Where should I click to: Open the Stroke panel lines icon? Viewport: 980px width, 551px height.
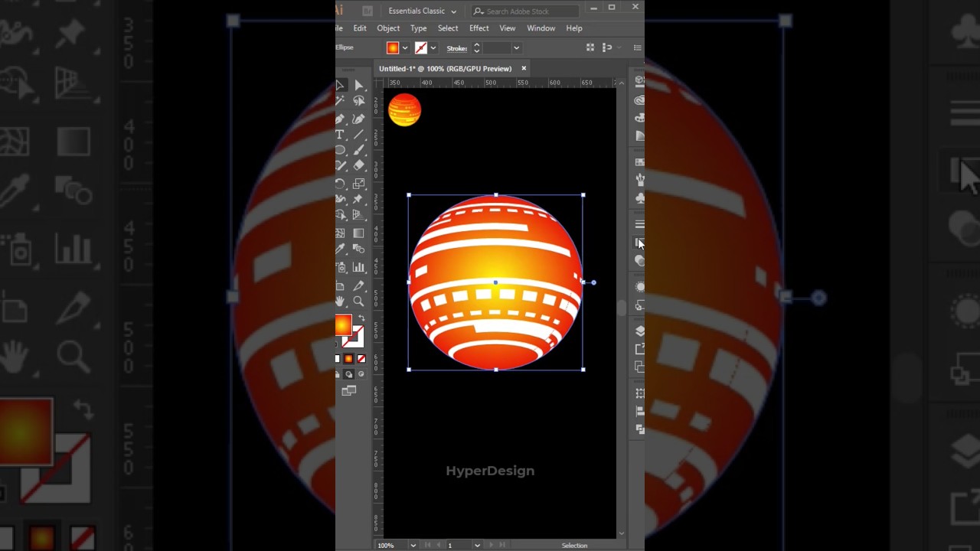pos(640,224)
